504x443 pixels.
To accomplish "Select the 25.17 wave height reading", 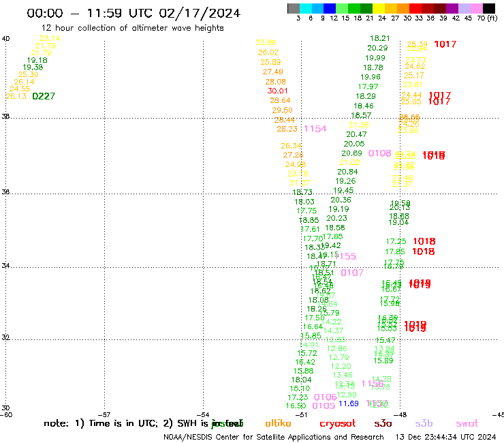I will (x=413, y=76).
